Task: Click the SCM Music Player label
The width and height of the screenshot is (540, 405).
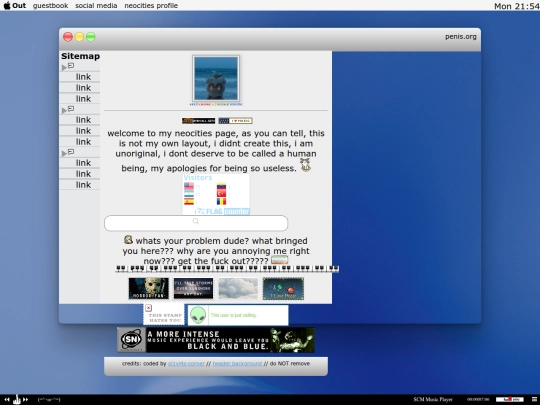Action: (433, 399)
